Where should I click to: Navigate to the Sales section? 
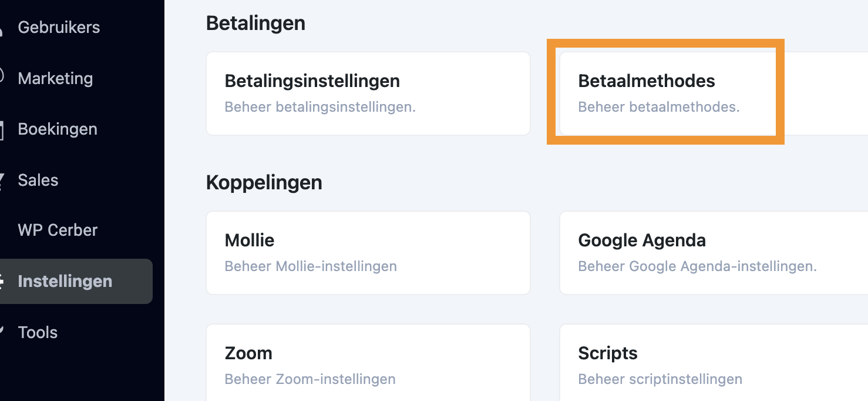click(x=38, y=180)
